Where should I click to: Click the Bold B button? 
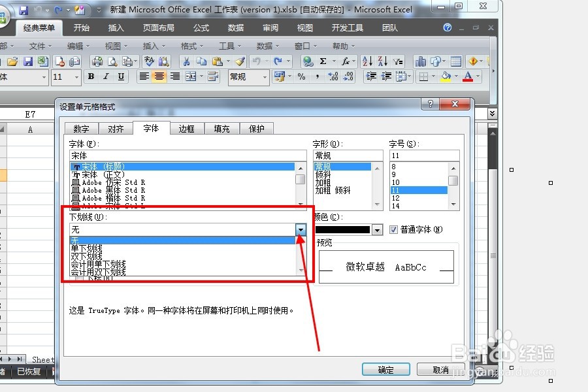pos(91,76)
